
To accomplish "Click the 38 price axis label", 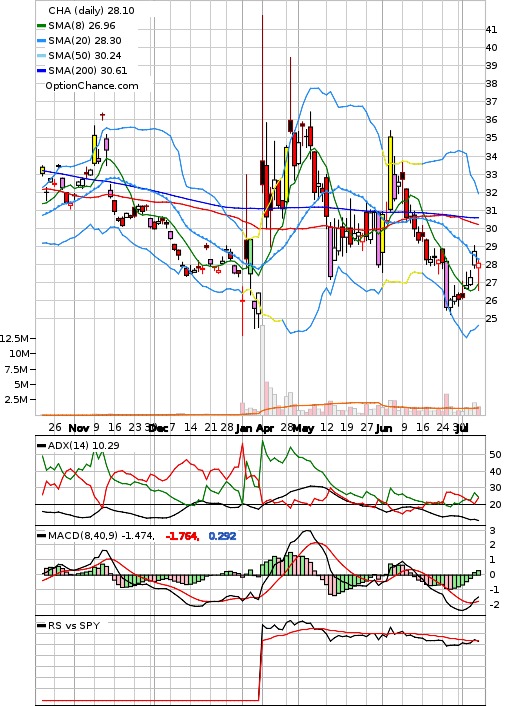I will click(x=491, y=84).
